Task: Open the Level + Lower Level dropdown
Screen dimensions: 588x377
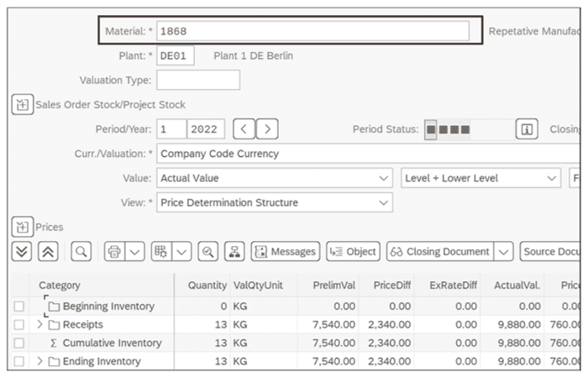Action: [x=480, y=178]
